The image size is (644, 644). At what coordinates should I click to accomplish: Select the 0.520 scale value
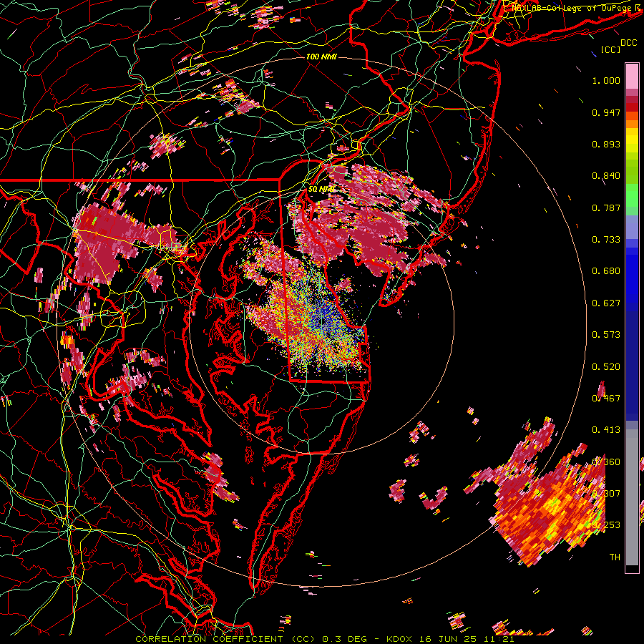pyautogui.click(x=606, y=366)
